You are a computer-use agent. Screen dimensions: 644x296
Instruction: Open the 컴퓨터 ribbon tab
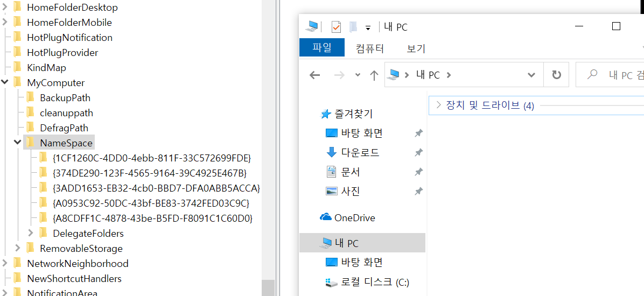[x=370, y=49]
